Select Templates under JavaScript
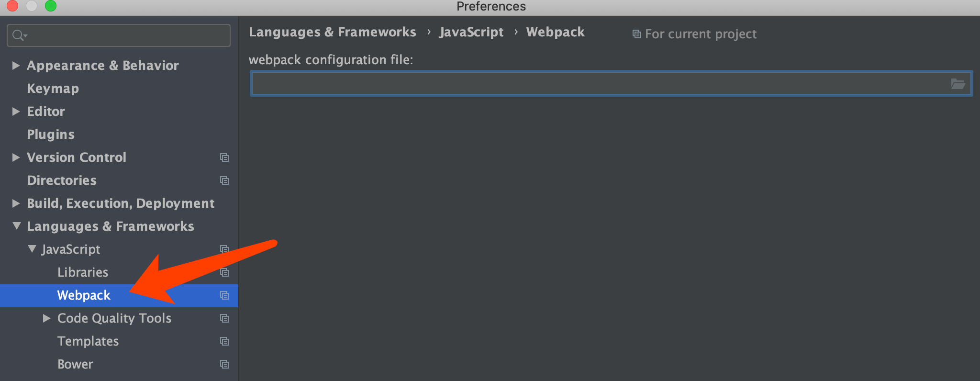980x381 pixels. (x=88, y=341)
